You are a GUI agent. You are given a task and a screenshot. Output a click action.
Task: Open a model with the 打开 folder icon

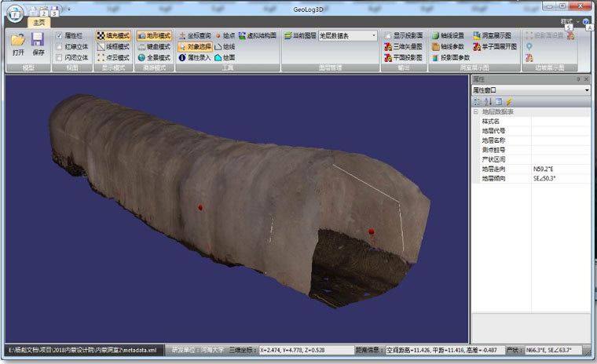pos(18,45)
